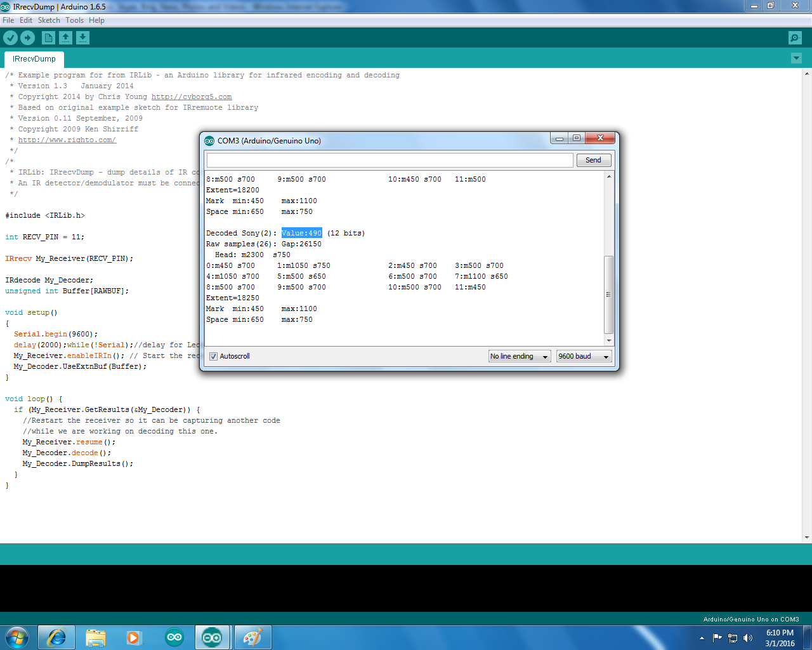Open the Sketch menu
This screenshot has width=812, height=650.
pyautogui.click(x=49, y=20)
